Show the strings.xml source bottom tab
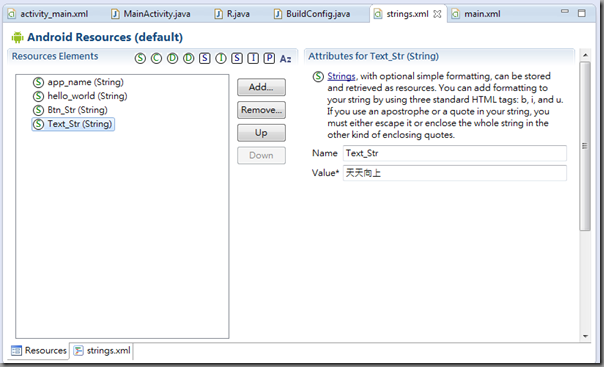604x367 pixels. point(102,350)
